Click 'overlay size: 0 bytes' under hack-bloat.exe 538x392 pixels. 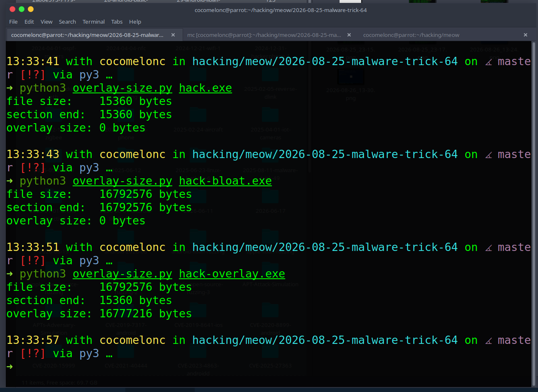pyautogui.click(x=76, y=221)
